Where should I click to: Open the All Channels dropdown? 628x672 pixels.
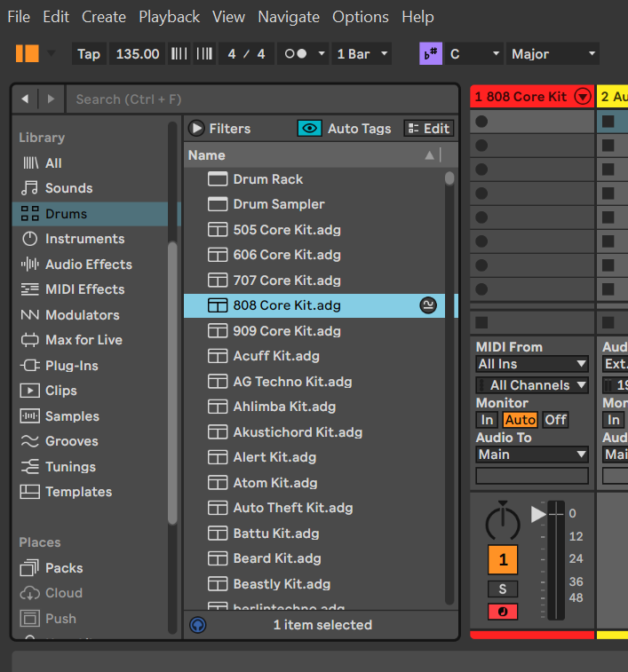pos(532,385)
